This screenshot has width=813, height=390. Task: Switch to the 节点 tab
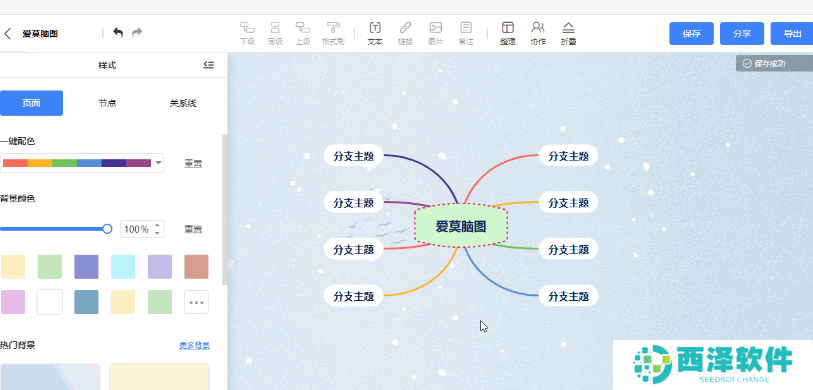pos(107,103)
